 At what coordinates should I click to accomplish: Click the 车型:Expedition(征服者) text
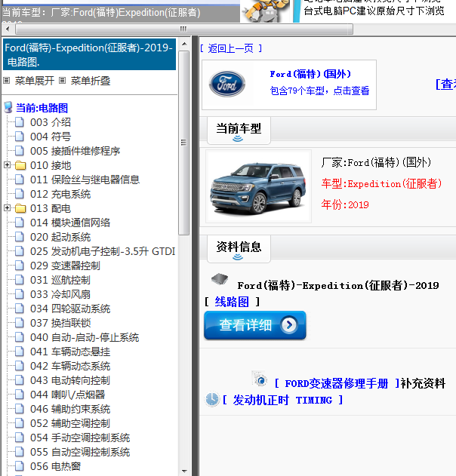pyautogui.click(x=381, y=183)
